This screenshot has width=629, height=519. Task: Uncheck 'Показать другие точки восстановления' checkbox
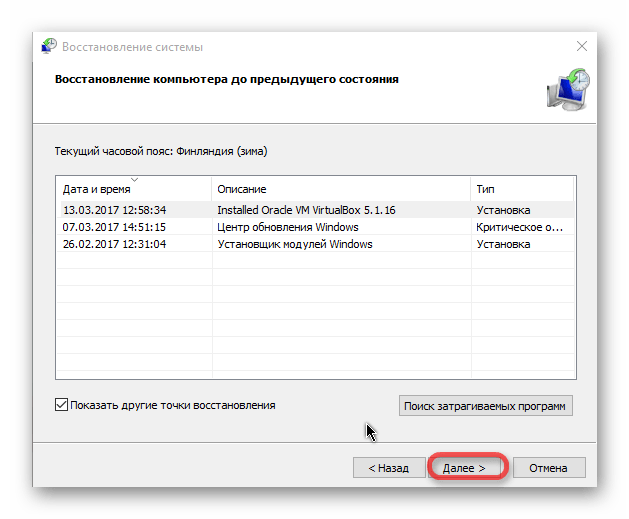(61, 405)
